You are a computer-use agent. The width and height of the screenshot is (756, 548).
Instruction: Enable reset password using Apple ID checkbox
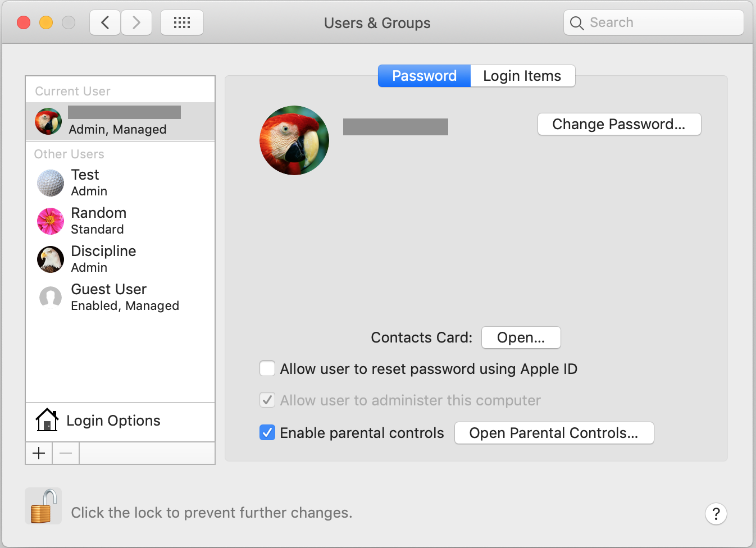(267, 368)
